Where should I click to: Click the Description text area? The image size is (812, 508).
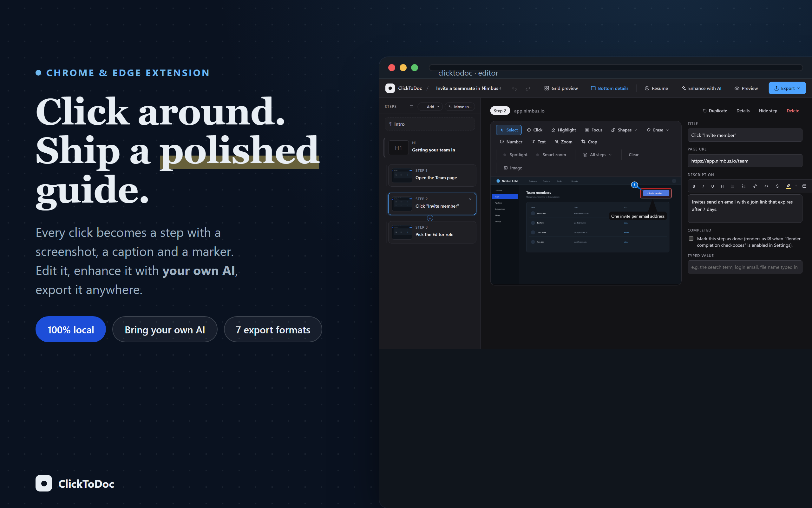(745, 209)
